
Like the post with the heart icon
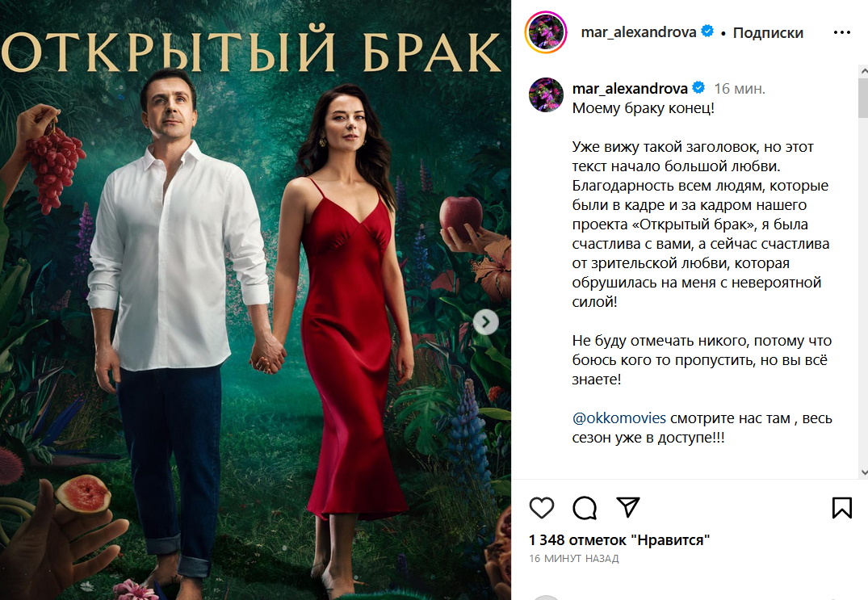(542, 508)
